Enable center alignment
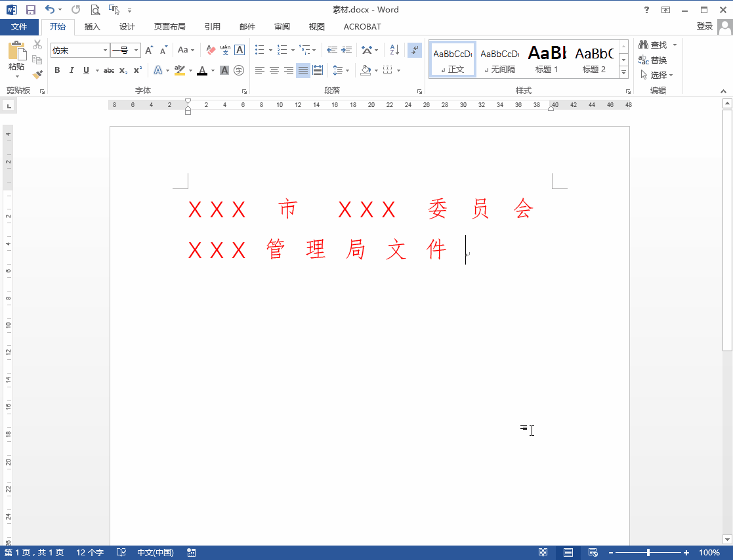The width and height of the screenshot is (733, 560). (x=274, y=70)
